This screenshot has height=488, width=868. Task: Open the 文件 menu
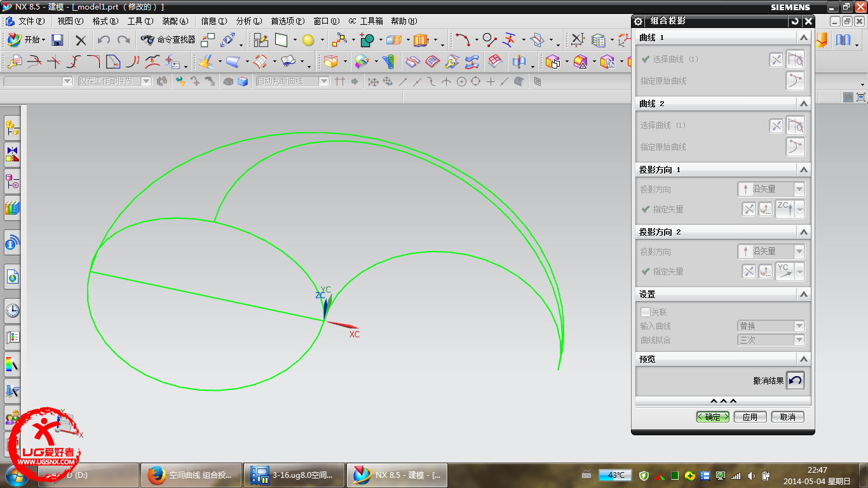31,21
